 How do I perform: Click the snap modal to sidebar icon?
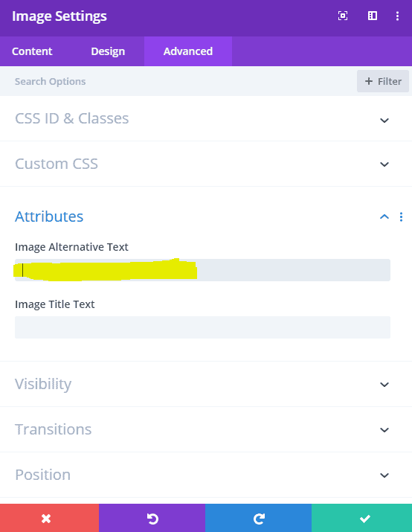(x=373, y=16)
